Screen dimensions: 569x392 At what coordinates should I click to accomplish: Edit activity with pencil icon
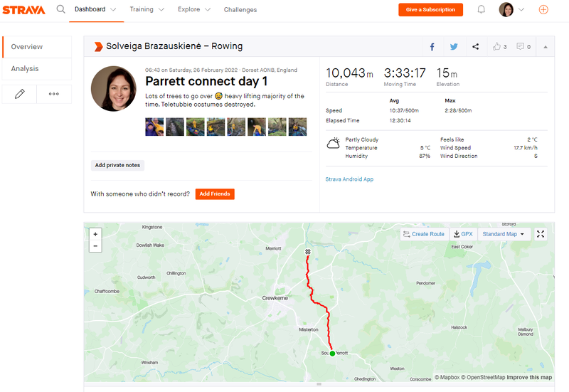20,94
